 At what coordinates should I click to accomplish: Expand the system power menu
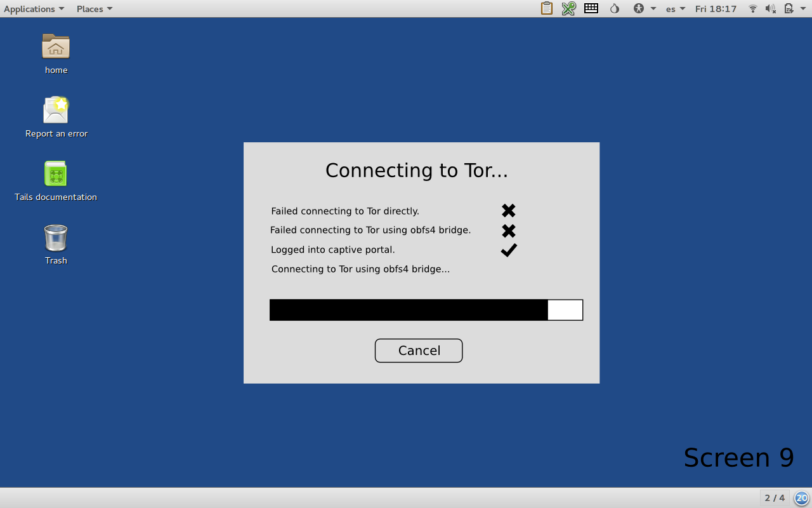[792, 8]
